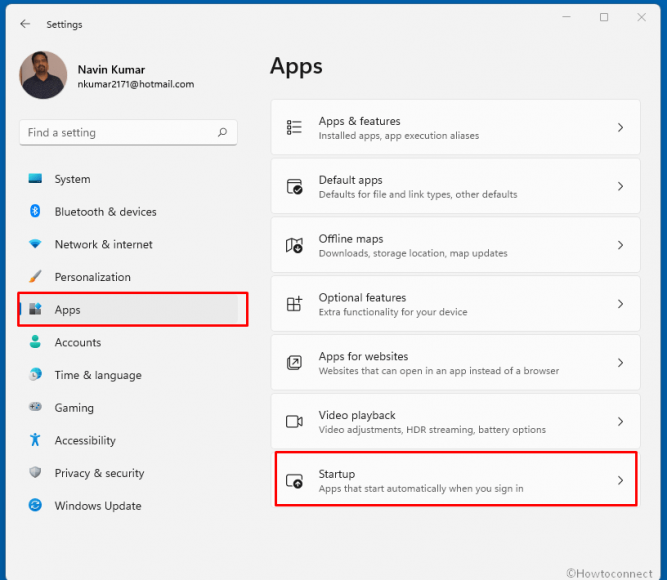
Task: Click the Personalization paintbrush icon
Action: tap(35, 276)
